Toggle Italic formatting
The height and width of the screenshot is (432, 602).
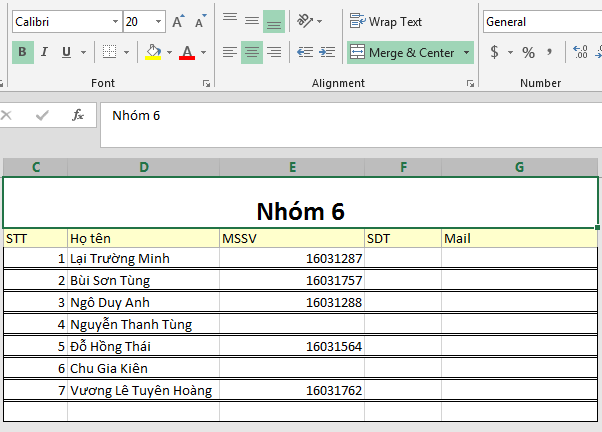coord(45,52)
